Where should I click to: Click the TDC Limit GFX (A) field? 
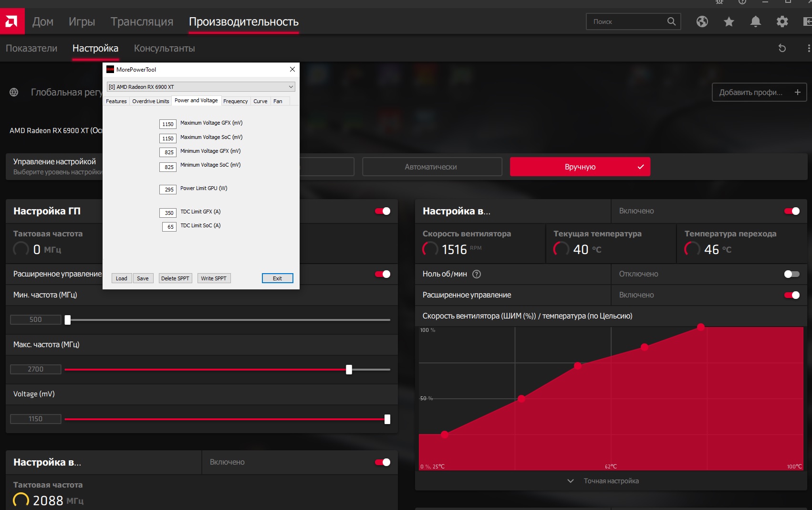pos(168,213)
